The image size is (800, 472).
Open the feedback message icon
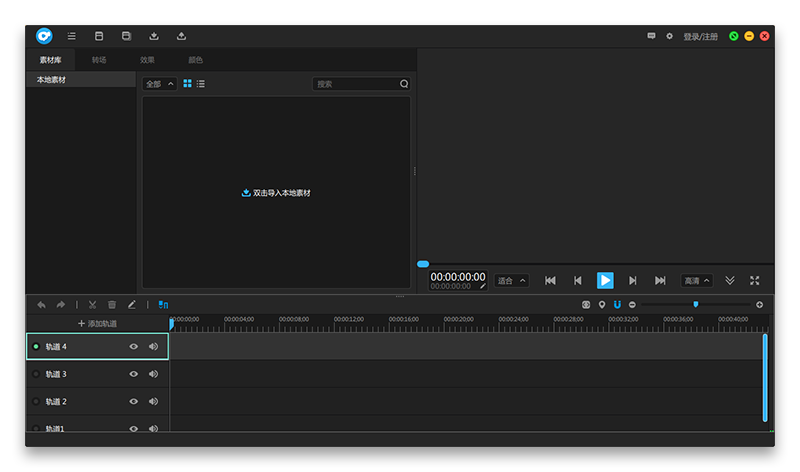[651, 36]
